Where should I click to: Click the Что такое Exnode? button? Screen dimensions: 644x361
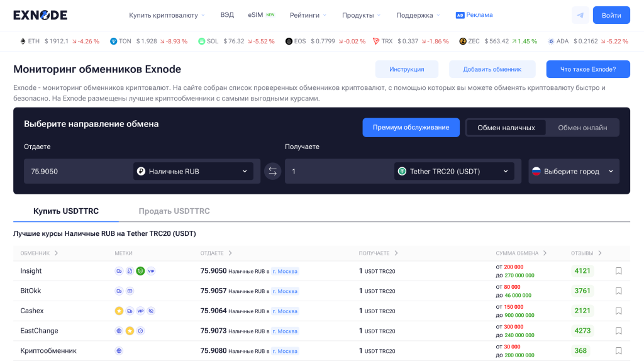[x=588, y=69]
